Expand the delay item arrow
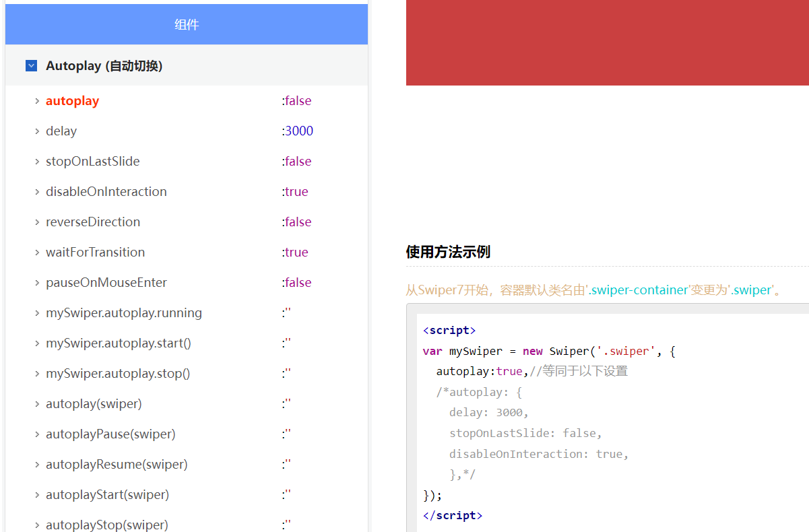The width and height of the screenshot is (809, 532). point(37,131)
